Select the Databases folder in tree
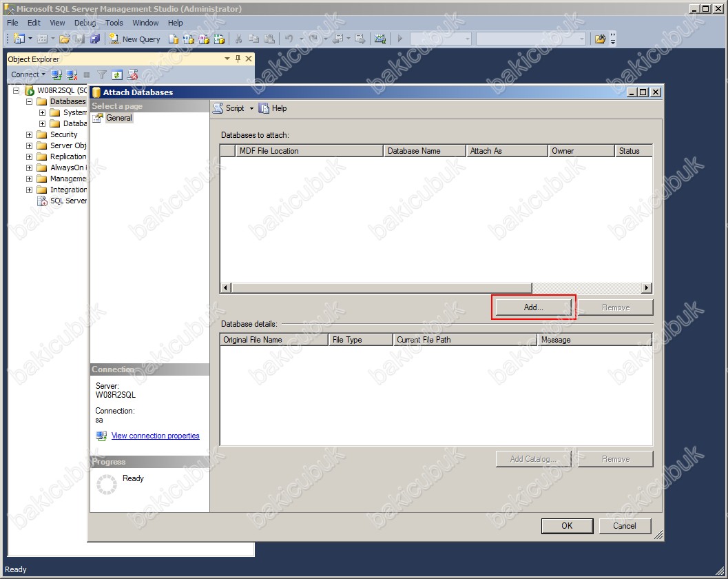The height and width of the screenshot is (579, 728). [x=67, y=101]
